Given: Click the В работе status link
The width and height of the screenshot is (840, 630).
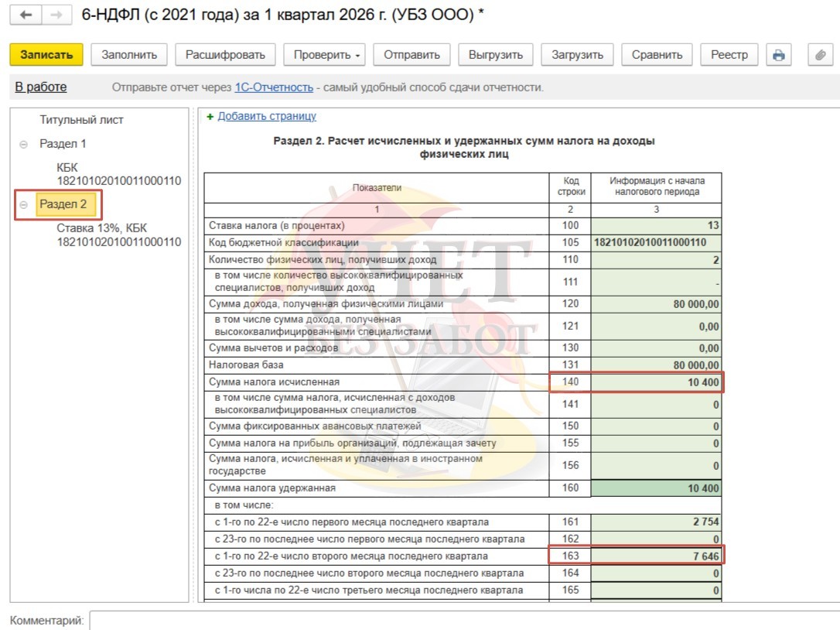Looking at the screenshot, I should tap(41, 87).
